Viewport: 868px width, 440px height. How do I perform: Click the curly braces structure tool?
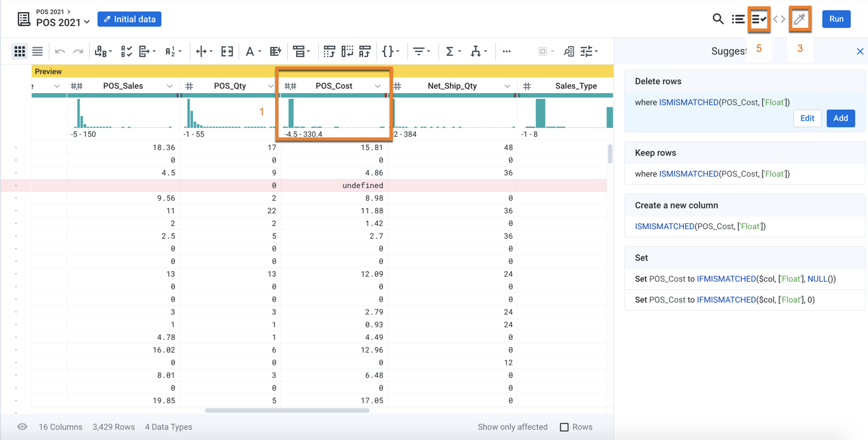(x=388, y=52)
